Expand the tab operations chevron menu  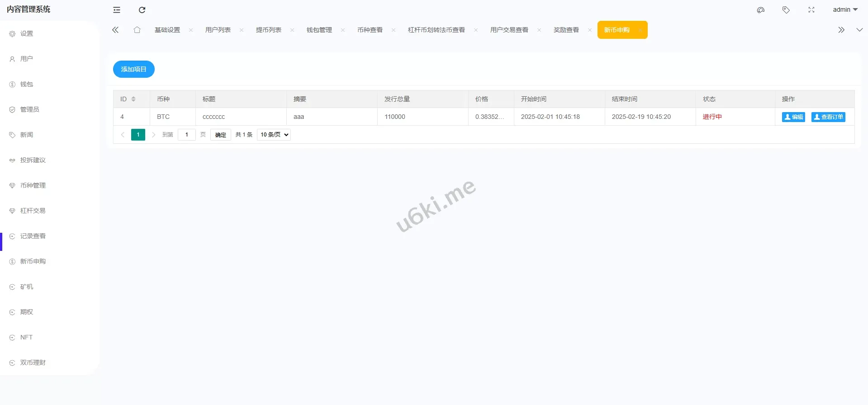[x=859, y=30]
